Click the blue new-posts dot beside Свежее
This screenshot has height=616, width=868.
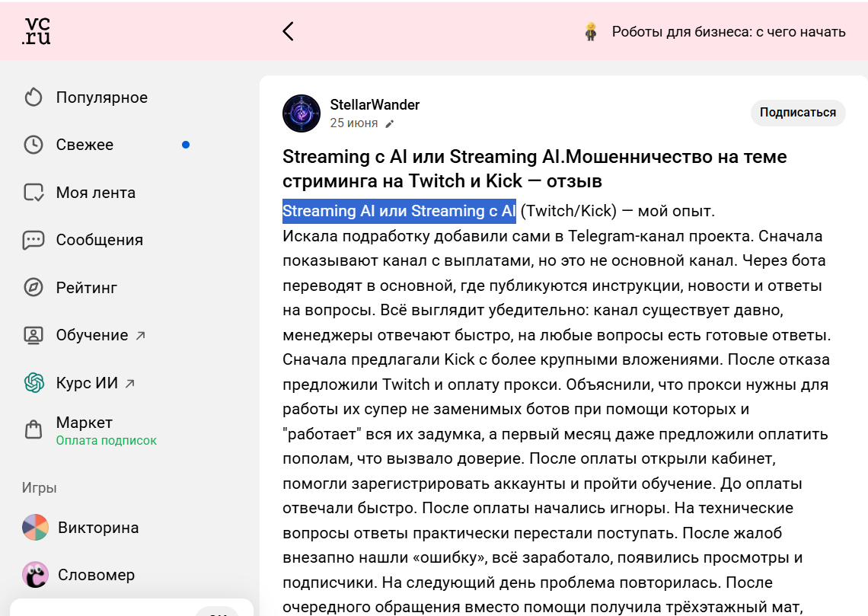pyautogui.click(x=186, y=145)
